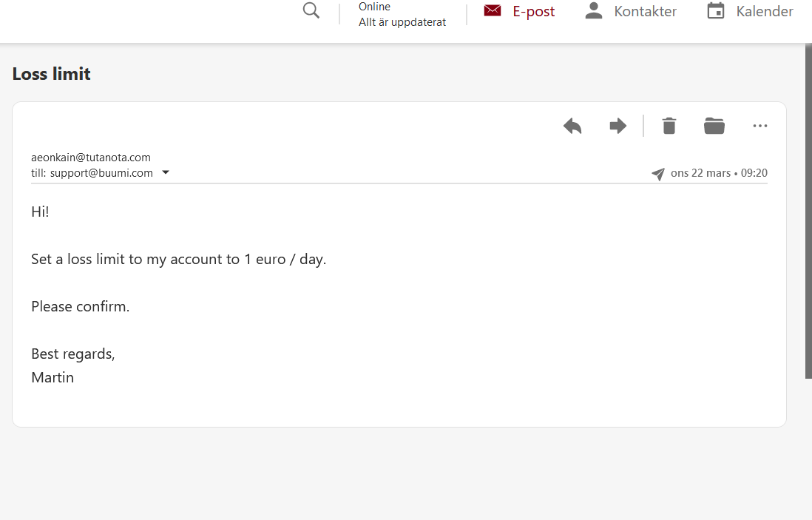Screen dimensions: 812x520
Task: Click the Allt är uppdaterat status text
Action: click(402, 22)
